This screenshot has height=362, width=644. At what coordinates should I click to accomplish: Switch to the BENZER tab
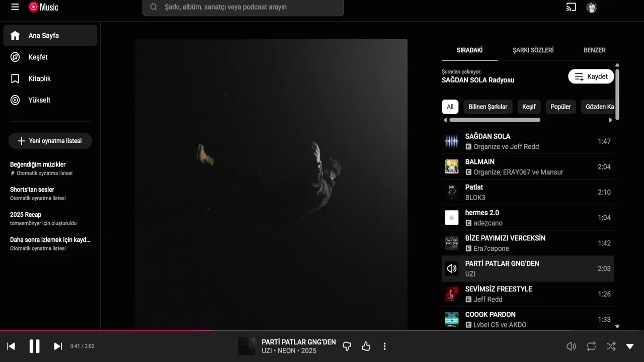point(594,50)
